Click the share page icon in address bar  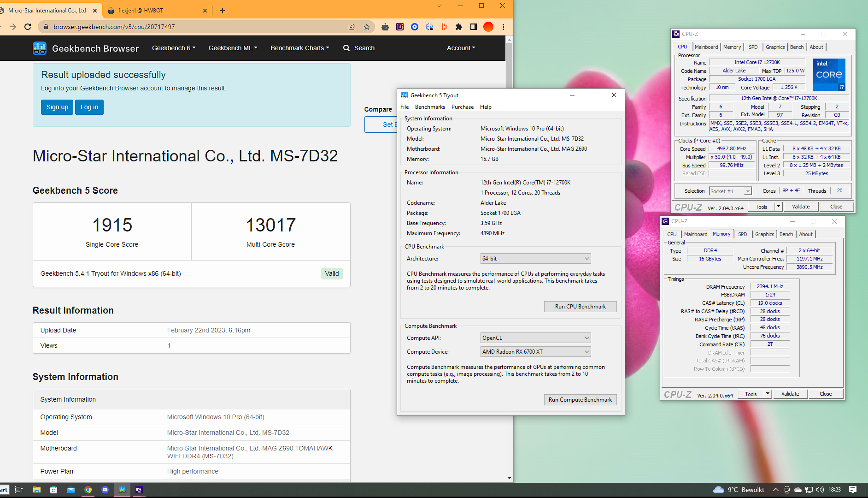coord(352,27)
